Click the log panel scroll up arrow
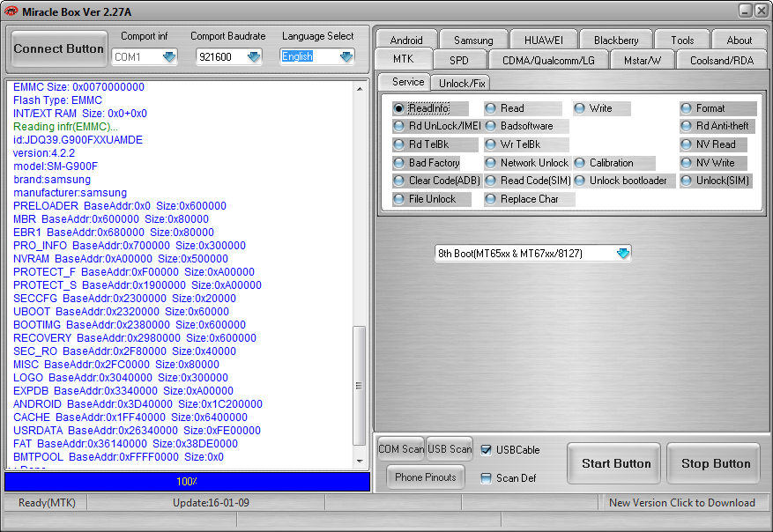 click(360, 89)
